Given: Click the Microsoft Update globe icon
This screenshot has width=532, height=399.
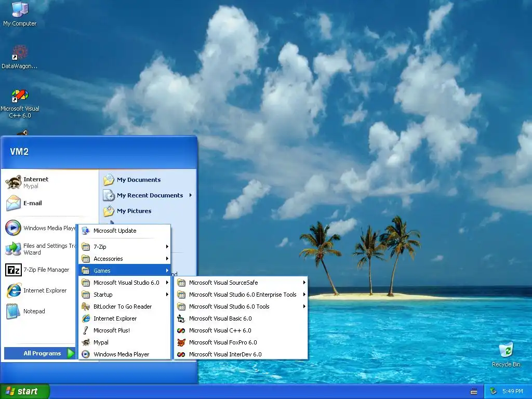Looking at the screenshot, I should click(86, 231).
